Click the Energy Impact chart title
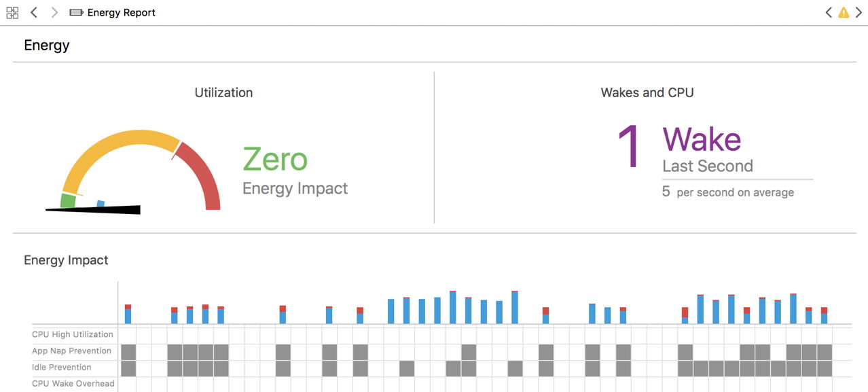868x392 pixels. [66, 260]
